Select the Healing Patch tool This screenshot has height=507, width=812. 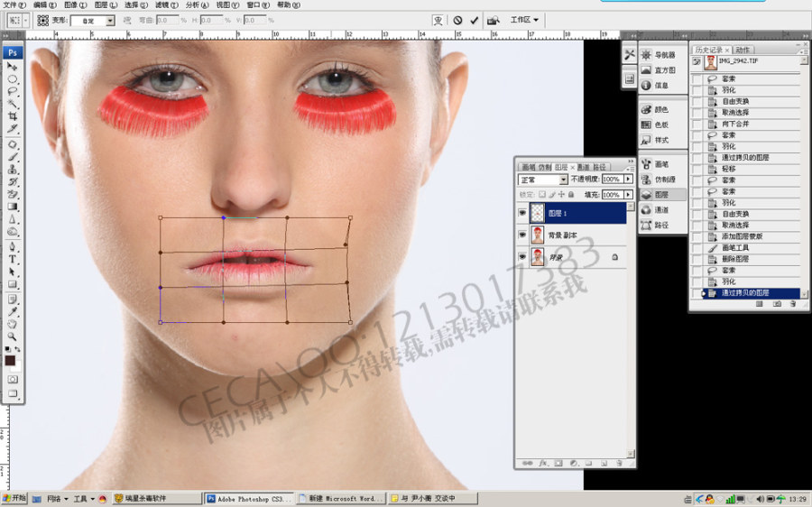13,144
